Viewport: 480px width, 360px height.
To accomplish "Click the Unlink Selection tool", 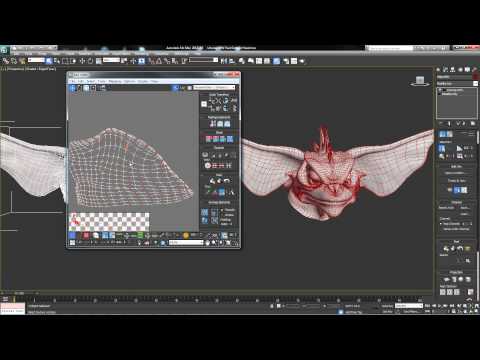I will pyautogui.click(x=14, y=61).
